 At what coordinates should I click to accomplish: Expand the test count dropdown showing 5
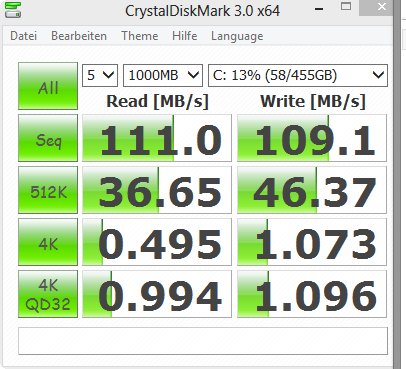100,75
